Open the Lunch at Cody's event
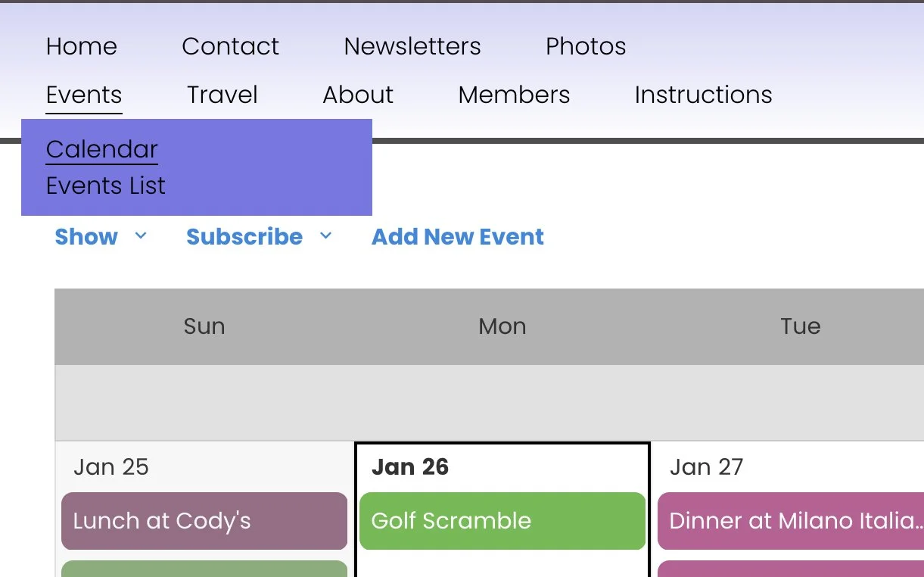Viewport: 924px width, 577px height. coord(204,521)
